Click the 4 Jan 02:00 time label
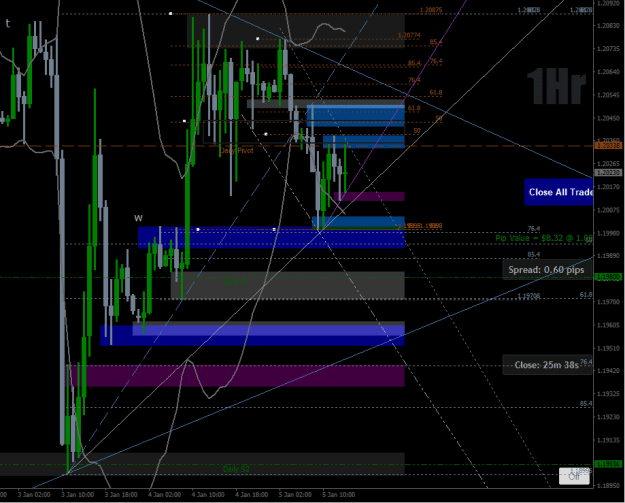 pos(164,495)
